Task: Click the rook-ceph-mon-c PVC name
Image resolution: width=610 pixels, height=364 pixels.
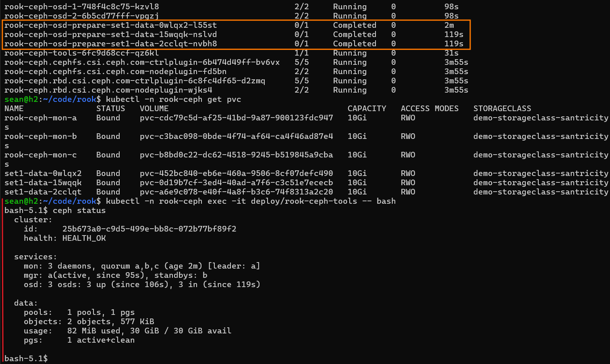Action: (41, 155)
